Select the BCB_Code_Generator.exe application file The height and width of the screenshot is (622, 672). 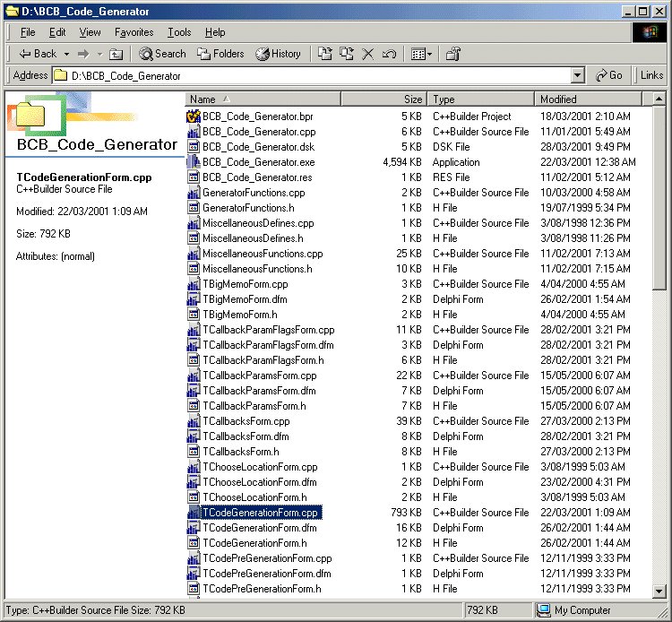[x=258, y=162]
